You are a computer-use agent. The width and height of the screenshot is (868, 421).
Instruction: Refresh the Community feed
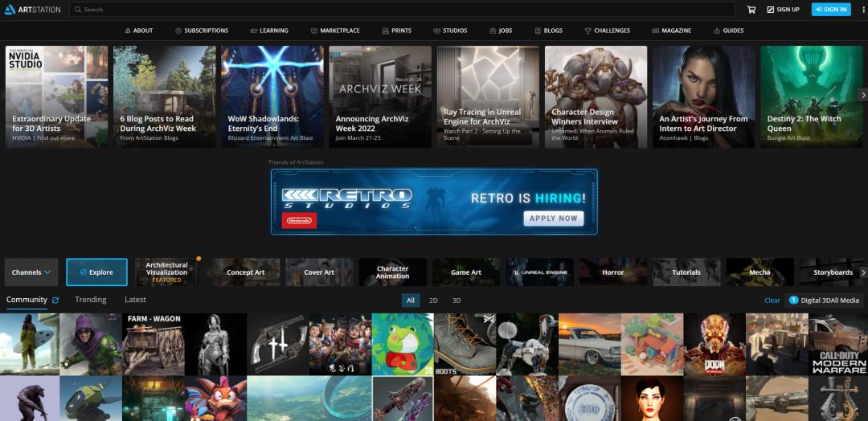(x=55, y=300)
